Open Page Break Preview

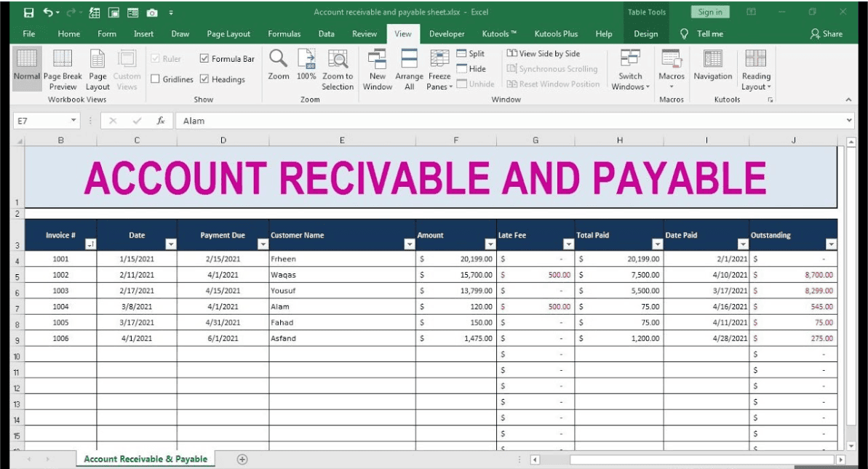pos(63,70)
